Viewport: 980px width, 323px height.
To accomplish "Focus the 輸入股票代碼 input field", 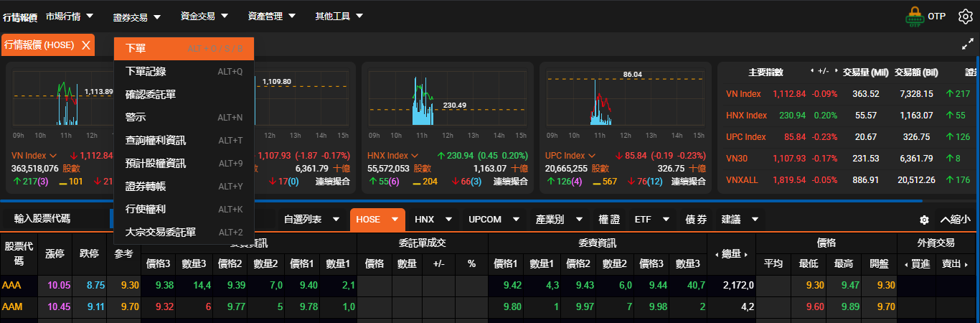I will (57, 219).
